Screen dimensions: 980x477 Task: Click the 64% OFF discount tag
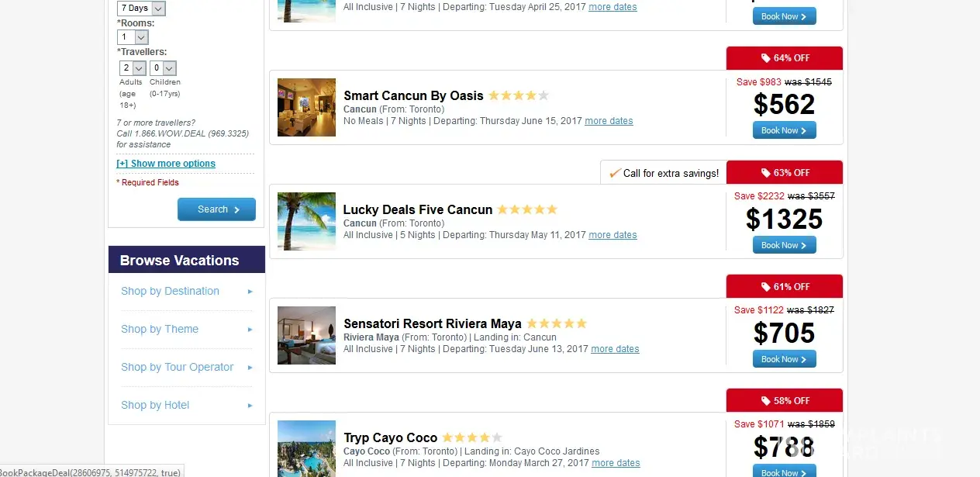785,58
